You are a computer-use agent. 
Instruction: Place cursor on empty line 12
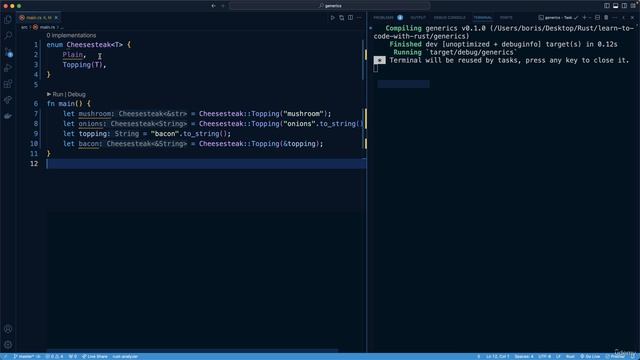(x=206, y=164)
